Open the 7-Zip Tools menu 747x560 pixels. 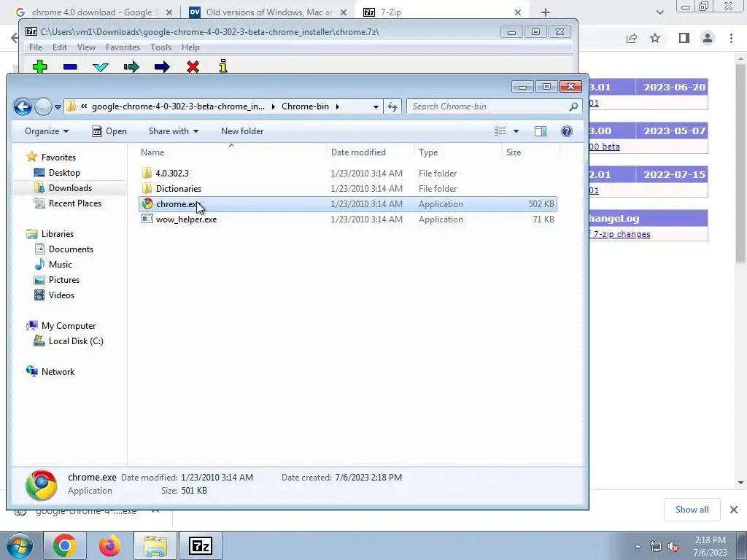coord(161,47)
